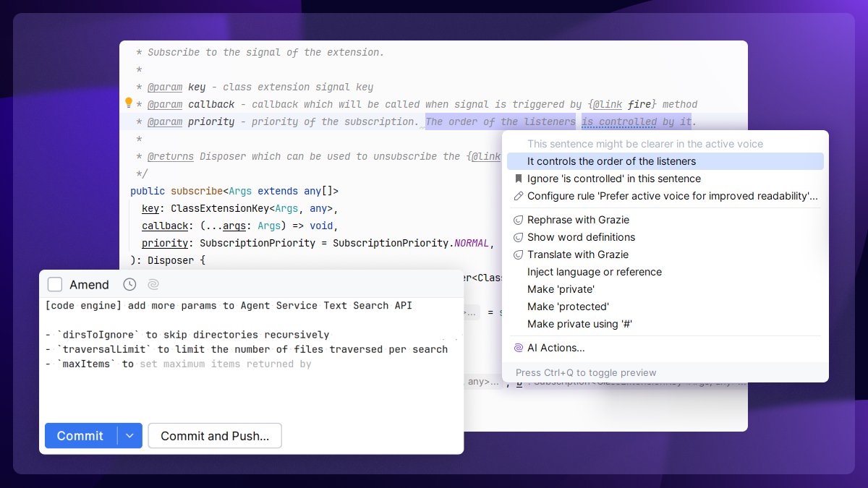Click the lightbulb intention icon in the gutter
This screenshot has width=868, height=488.
tap(129, 103)
